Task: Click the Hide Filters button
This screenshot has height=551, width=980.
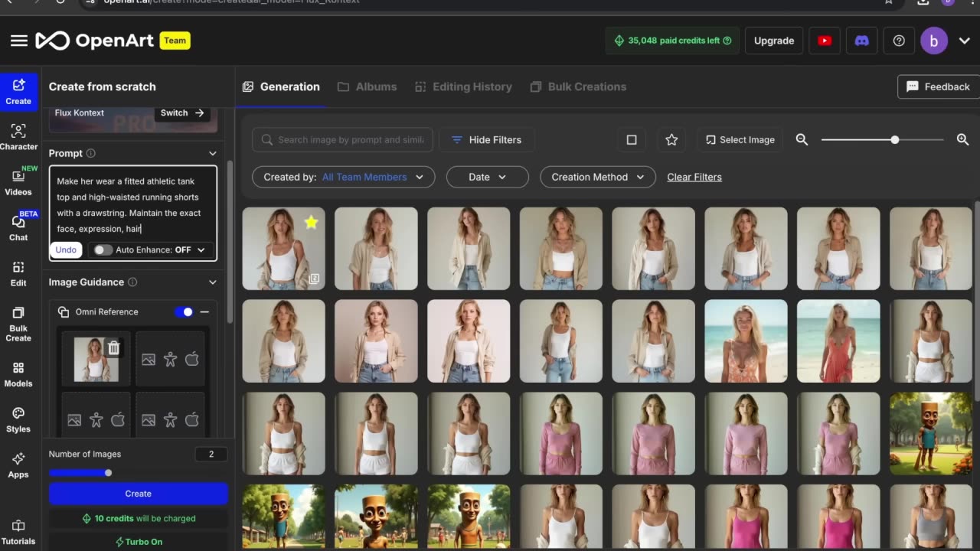Action: point(486,139)
